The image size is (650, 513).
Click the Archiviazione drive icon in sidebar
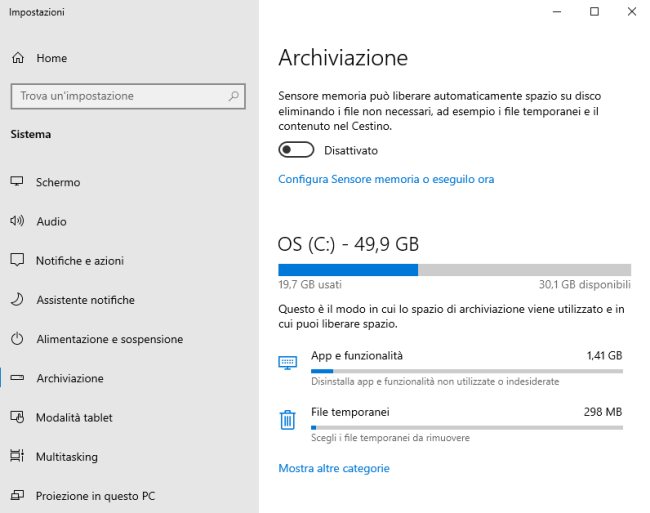pyautogui.click(x=17, y=378)
